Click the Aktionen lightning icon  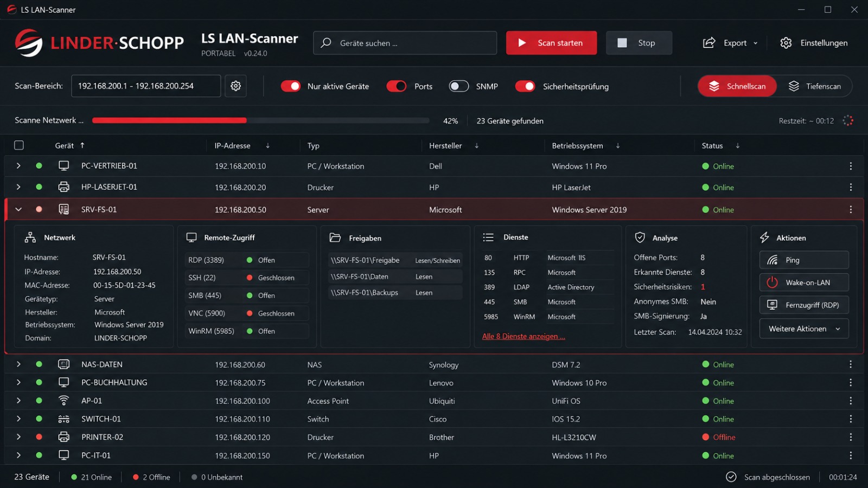[x=764, y=237]
